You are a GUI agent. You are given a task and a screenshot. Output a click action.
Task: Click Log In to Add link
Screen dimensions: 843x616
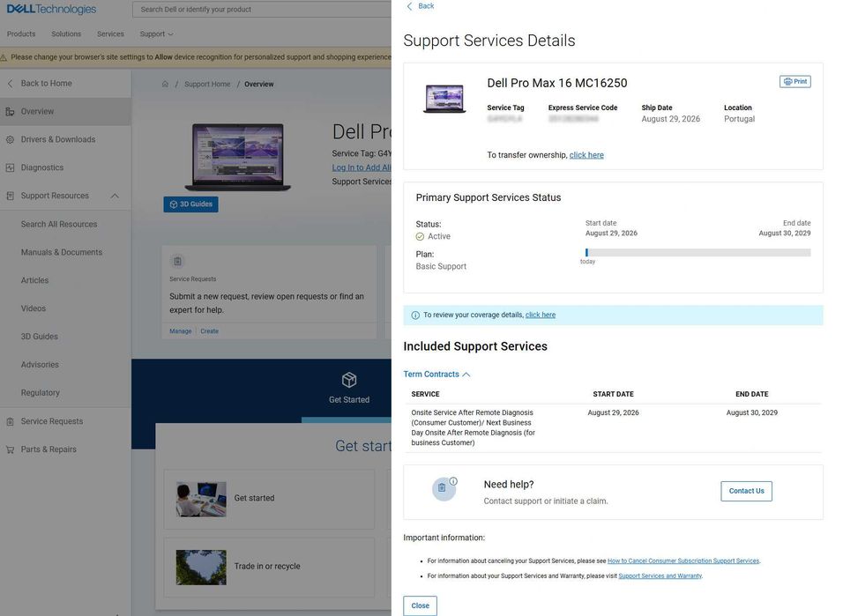362,167
